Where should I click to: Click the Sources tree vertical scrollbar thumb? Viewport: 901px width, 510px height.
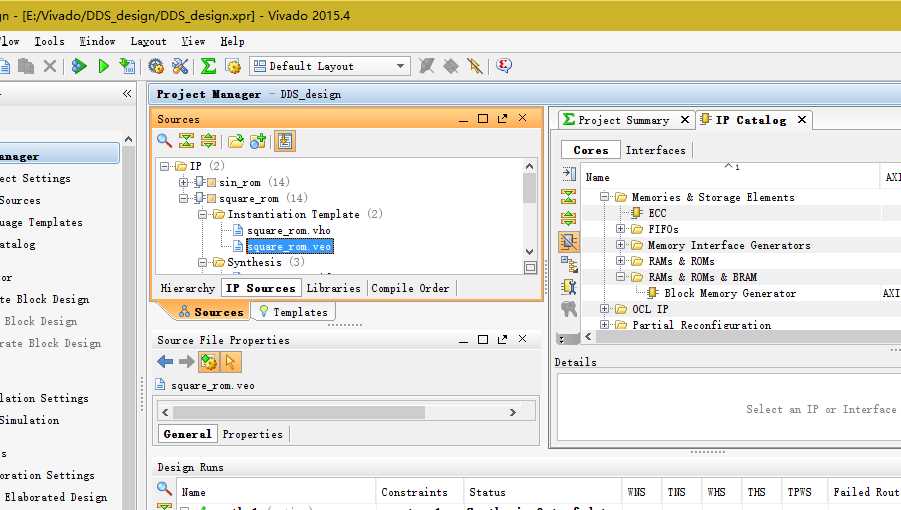[529, 188]
